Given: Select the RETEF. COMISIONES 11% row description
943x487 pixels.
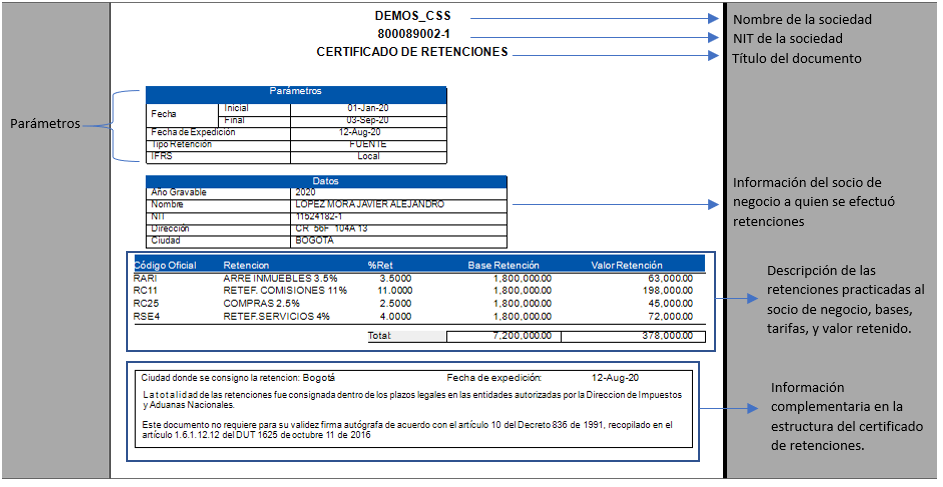Looking at the screenshot, I should 284,290.
